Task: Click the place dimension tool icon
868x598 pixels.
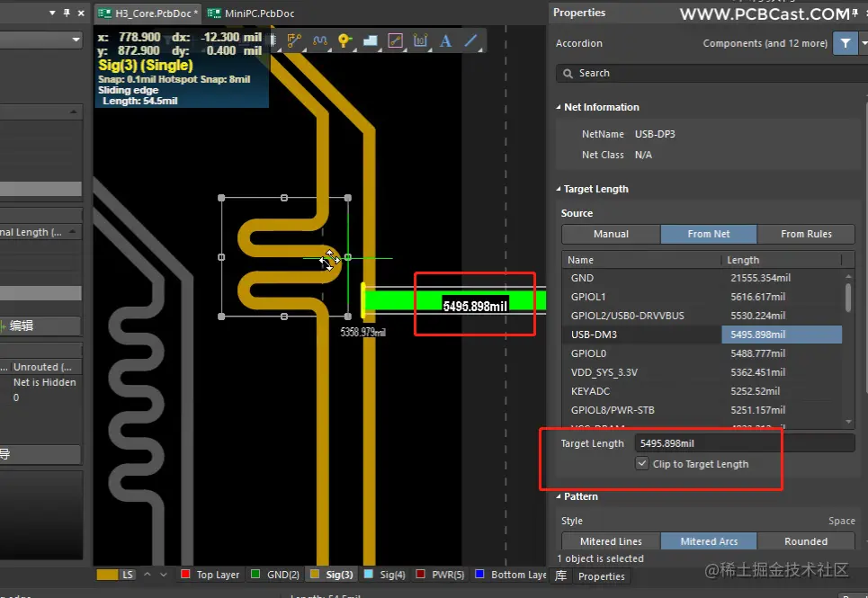Action: click(x=420, y=40)
